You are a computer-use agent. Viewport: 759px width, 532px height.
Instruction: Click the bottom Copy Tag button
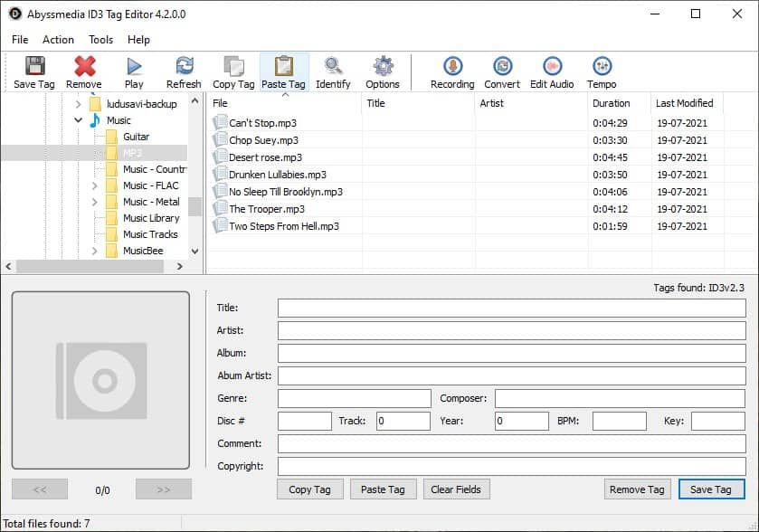tap(309, 489)
